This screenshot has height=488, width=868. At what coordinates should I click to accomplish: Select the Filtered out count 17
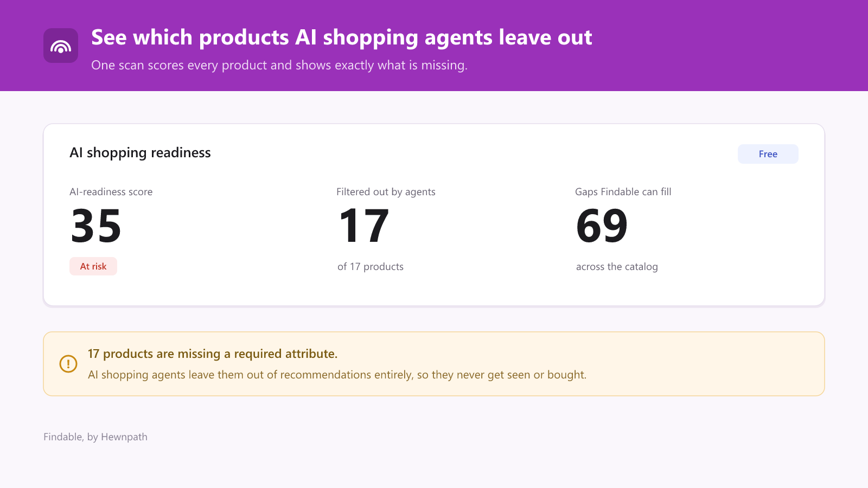(x=363, y=226)
